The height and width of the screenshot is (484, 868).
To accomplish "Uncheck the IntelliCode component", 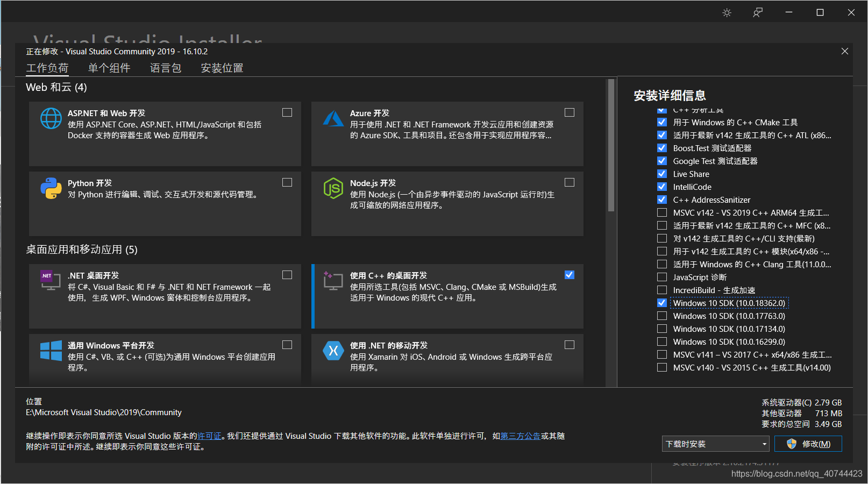I will pos(662,187).
